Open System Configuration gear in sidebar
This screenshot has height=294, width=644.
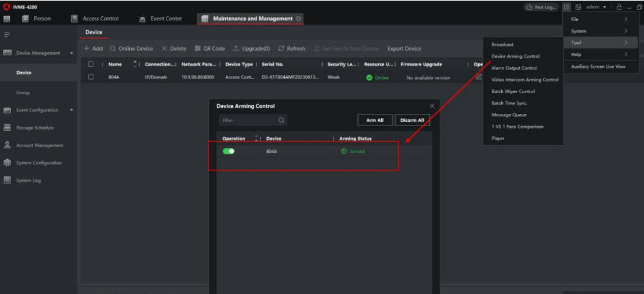click(x=8, y=163)
